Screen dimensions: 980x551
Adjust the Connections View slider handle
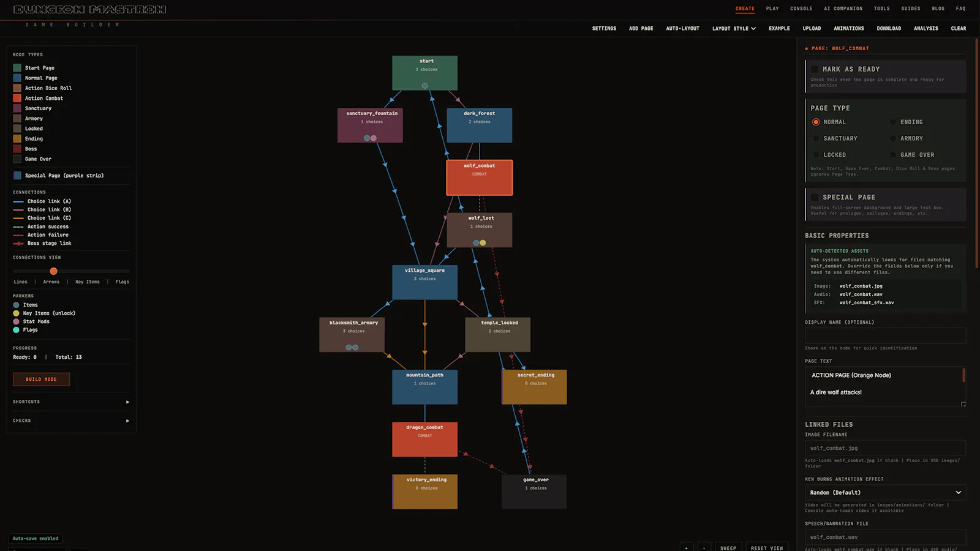tap(53, 271)
